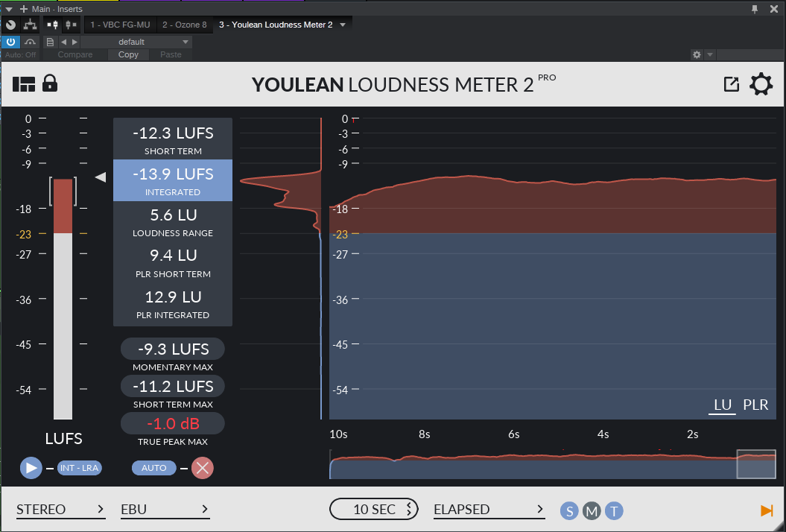Toggle the M momentary graph button
Image resolution: width=786 pixels, height=532 pixels.
(x=592, y=511)
